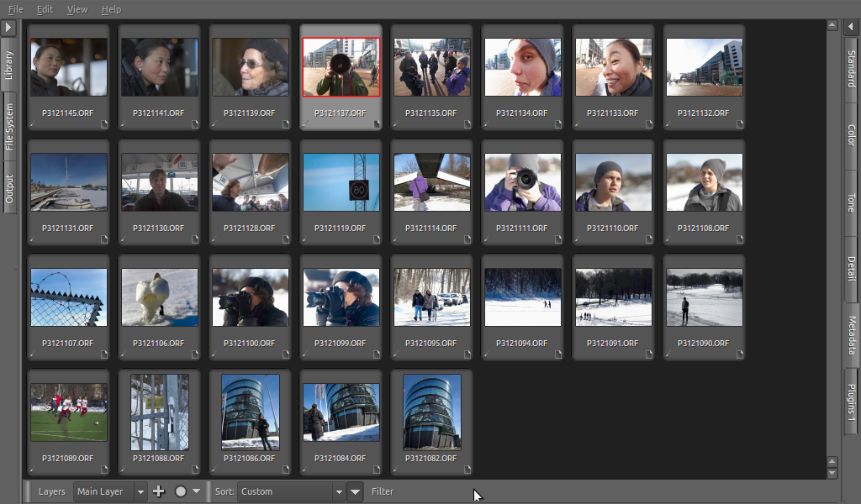
Task: Click the P3121091.ORF file name label
Action: pyautogui.click(x=612, y=344)
